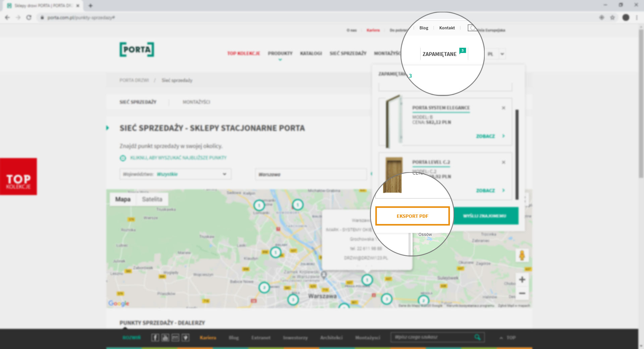The width and height of the screenshot is (644, 349).
Task: Open the Chrome profile avatar
Action: (x=626, y=17)
